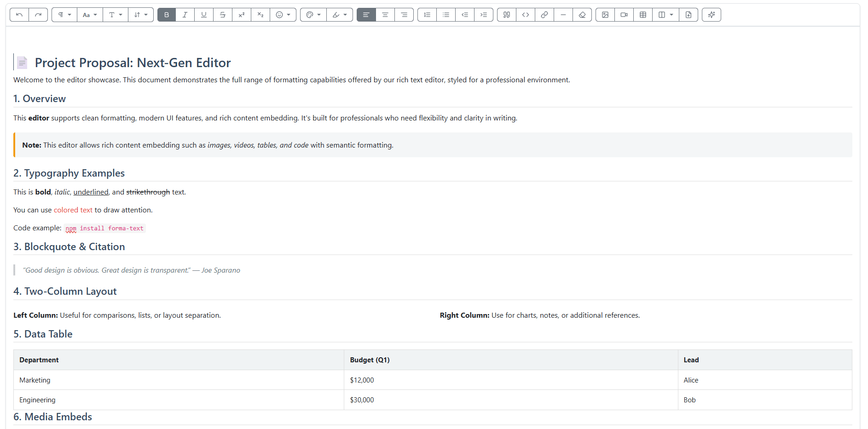868x429 pixels.
Task: Open the line height dropdown
Action: click(141, 15)
